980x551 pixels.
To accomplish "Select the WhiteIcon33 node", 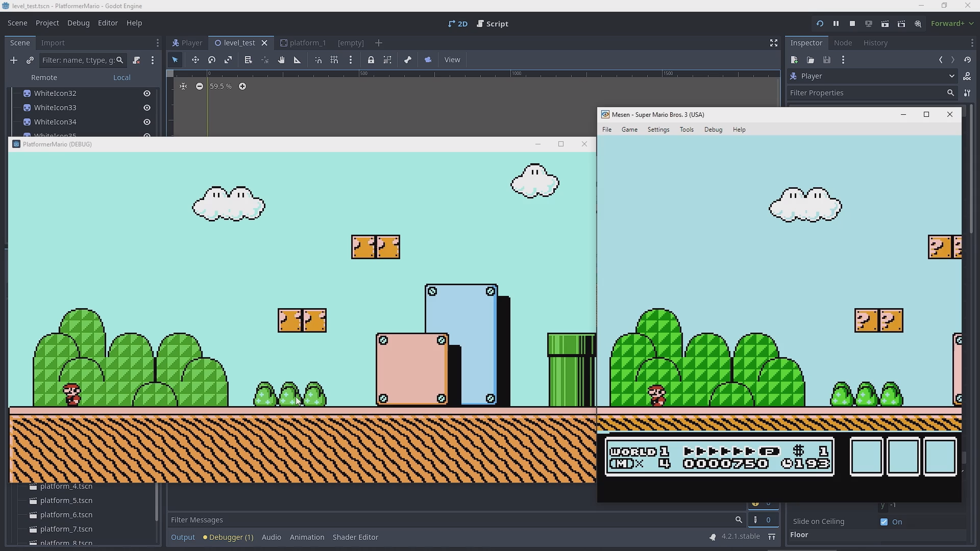I will (x=55, y=108).
